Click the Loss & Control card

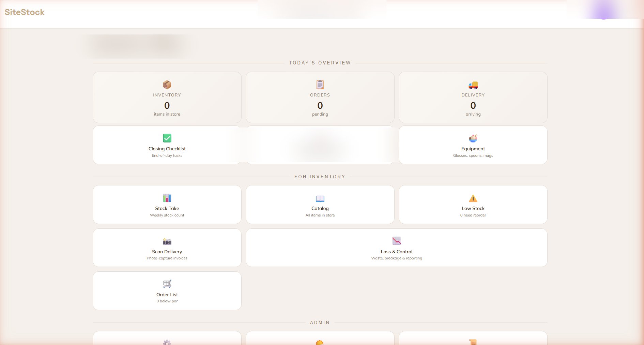click(397, 248)
